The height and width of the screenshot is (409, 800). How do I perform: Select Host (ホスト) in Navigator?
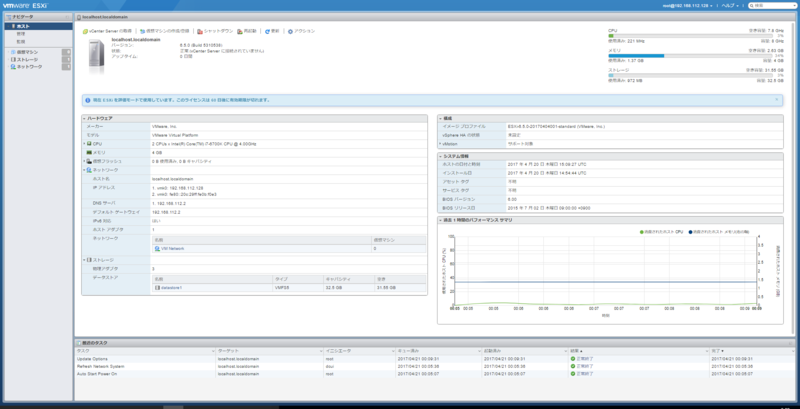pos(38,26)
